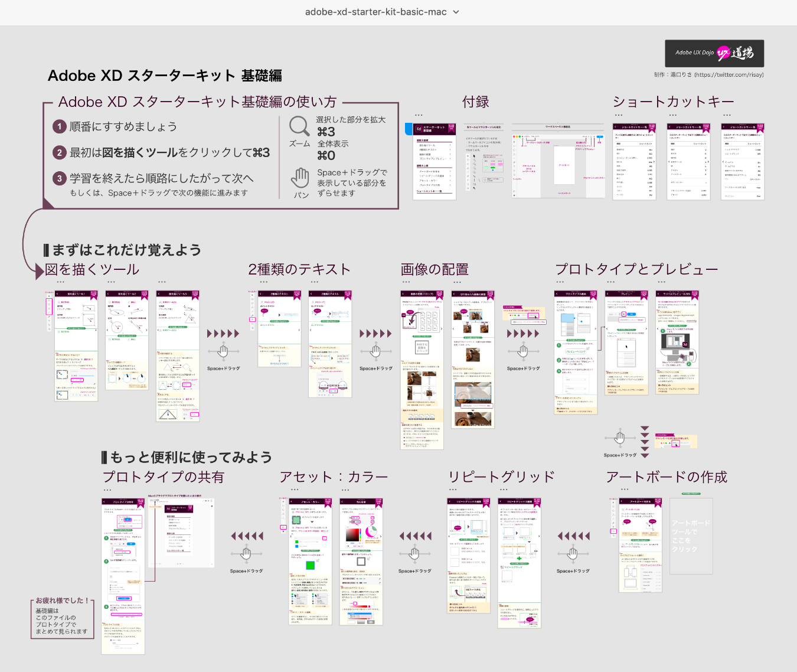Viewport: 797px width, 672px height.
Task: Click the 付録 section heading
Action: click(x=476, y=102)
